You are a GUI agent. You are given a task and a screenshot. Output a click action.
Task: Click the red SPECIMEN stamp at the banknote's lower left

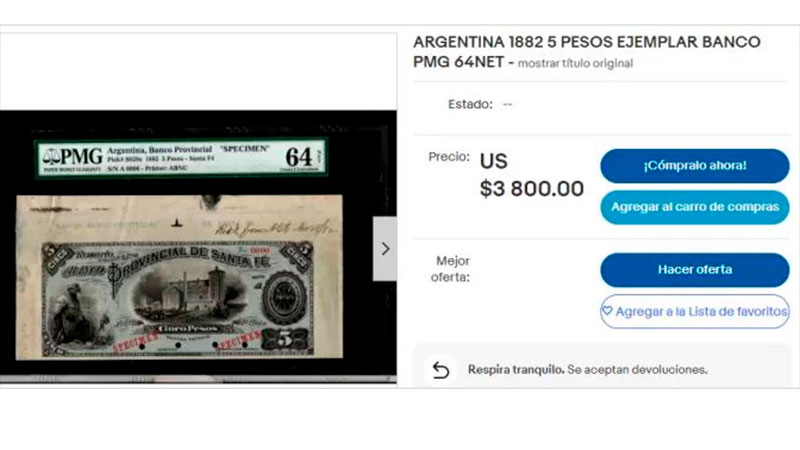136,342
